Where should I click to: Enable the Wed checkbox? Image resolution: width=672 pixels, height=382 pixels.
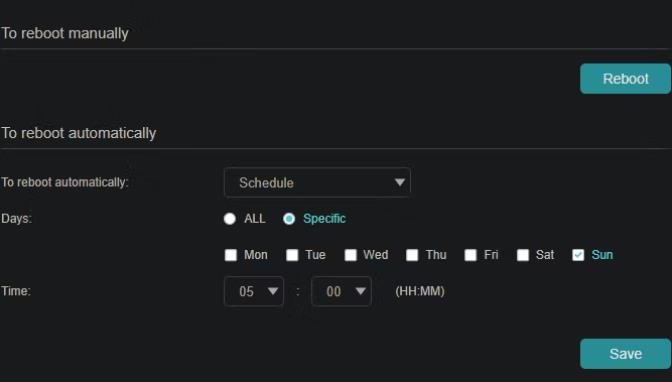point(351,255)
